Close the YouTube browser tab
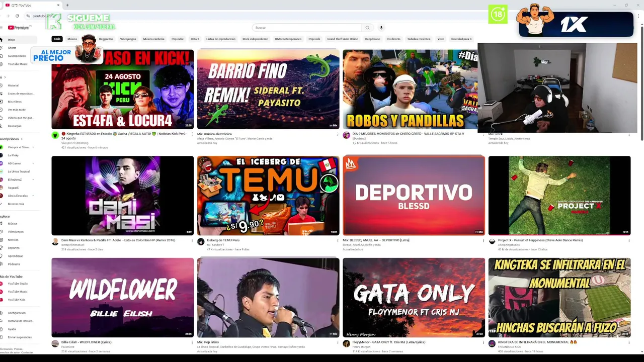This screenshot has width=644, height=362. [x=58, y=5]
